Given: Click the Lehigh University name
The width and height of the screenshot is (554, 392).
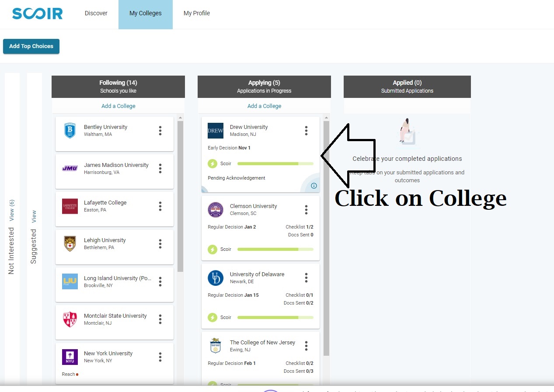Looking at the screenshot, I should (105, 240).
